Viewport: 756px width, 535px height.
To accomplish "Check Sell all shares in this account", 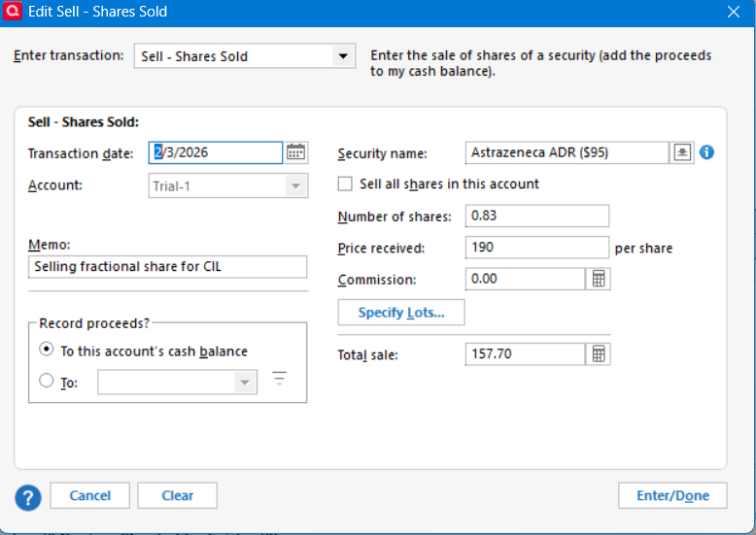I will click(345, 184).
